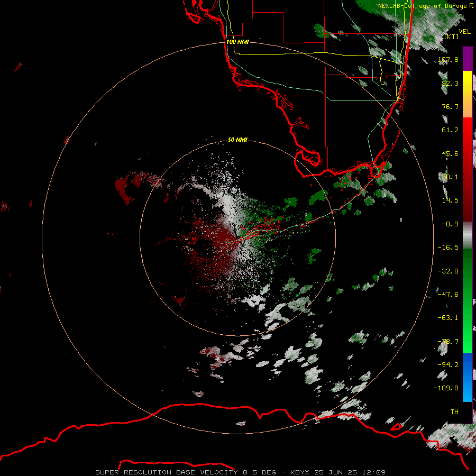Pick the gray band near -0.9

coord(467,235)
